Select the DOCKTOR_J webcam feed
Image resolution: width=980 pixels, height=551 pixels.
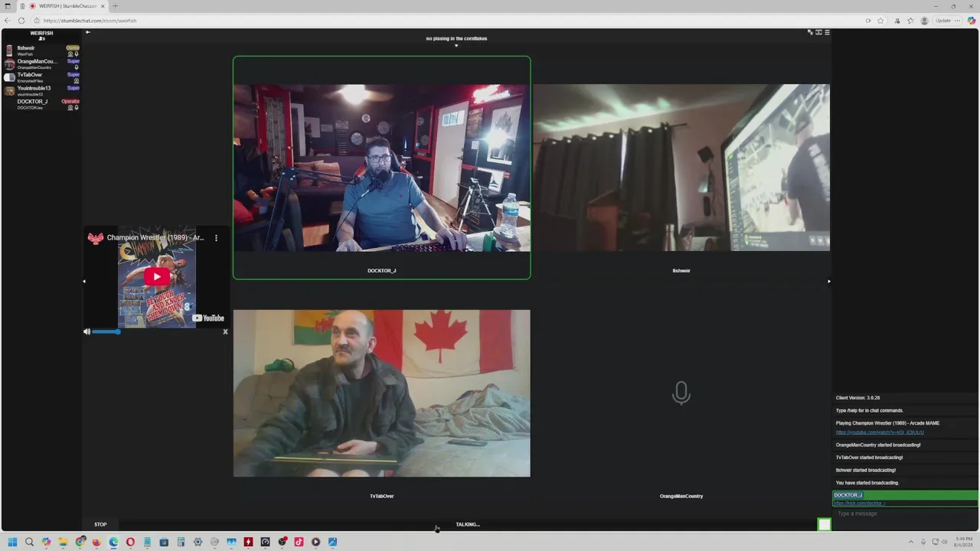click(381, 168)
